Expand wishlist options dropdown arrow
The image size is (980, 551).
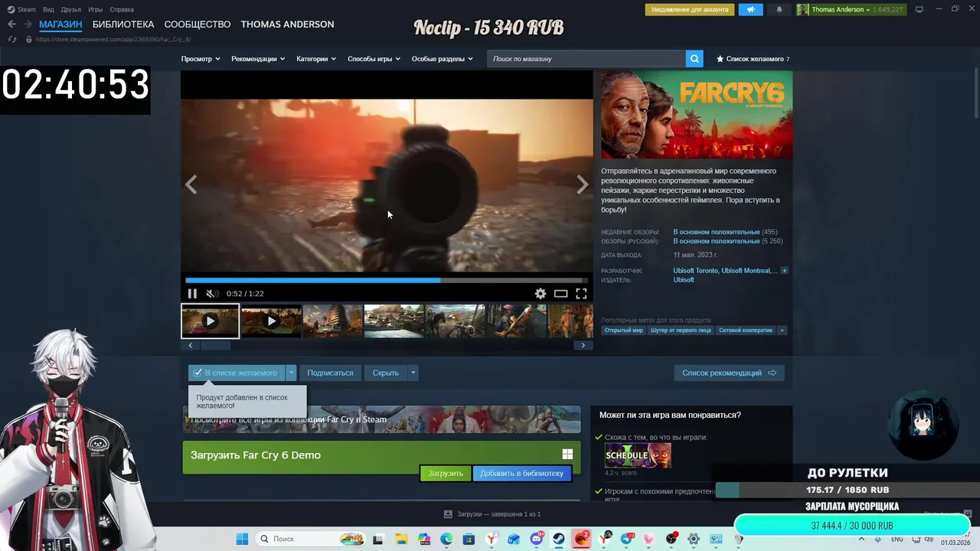point(291,373)
